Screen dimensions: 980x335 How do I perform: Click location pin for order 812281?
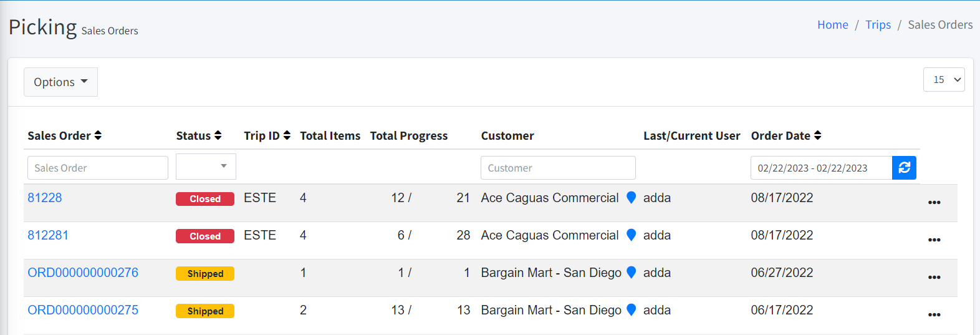pos(631,235)
